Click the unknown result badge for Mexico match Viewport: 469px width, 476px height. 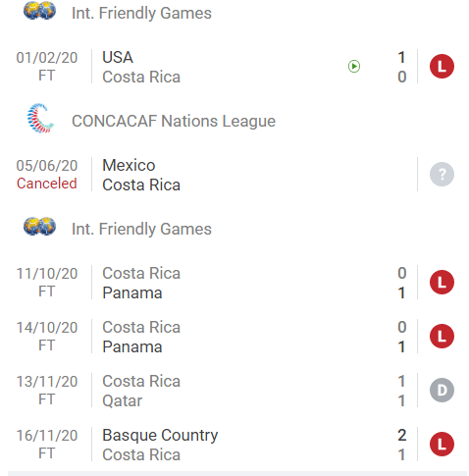pos(442,175)
